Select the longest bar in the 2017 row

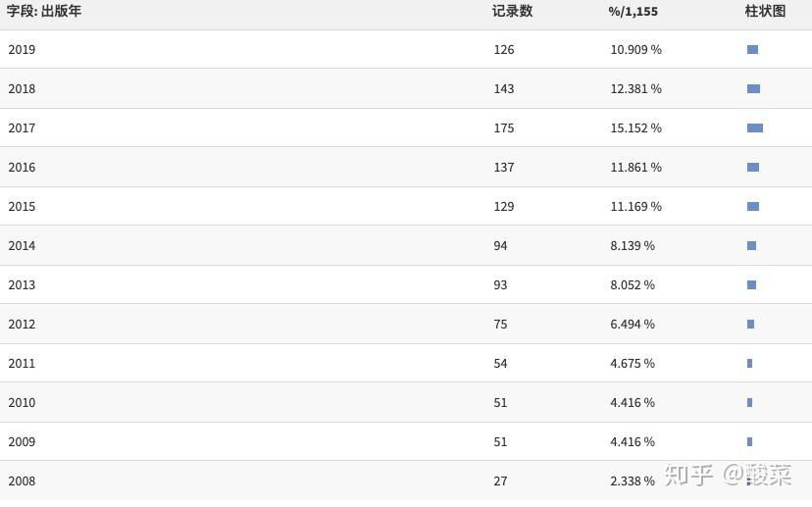755,127
